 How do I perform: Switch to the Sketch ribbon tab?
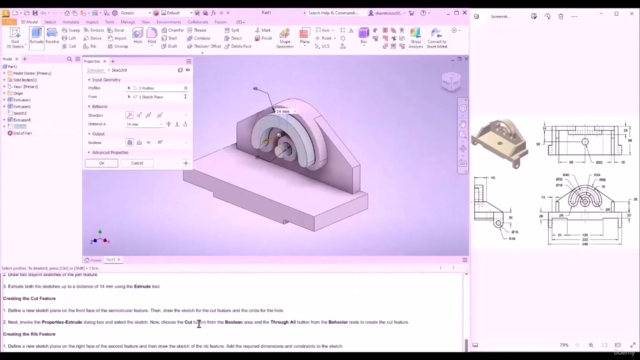(50, 22)
